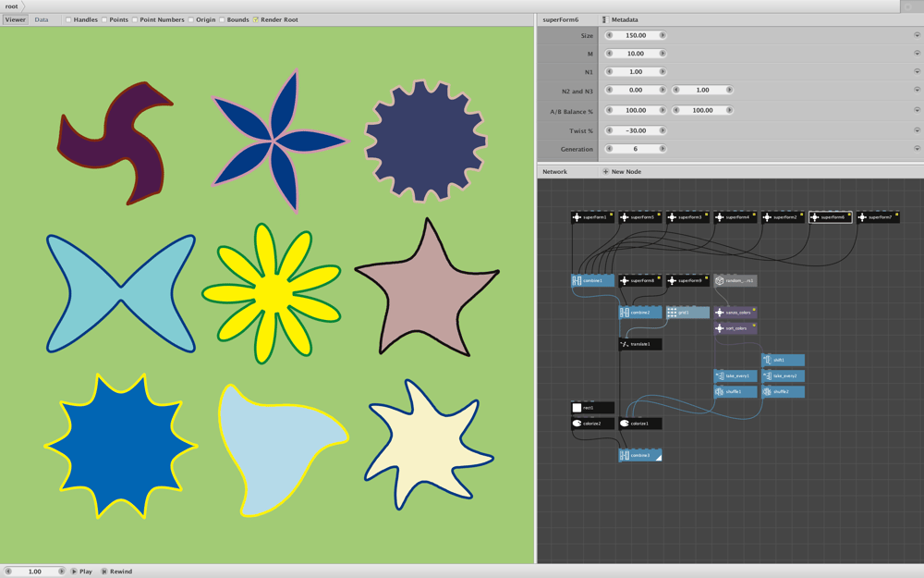Select the combine3 rendered node
The image size is (924, 578).
coord(640,455)
